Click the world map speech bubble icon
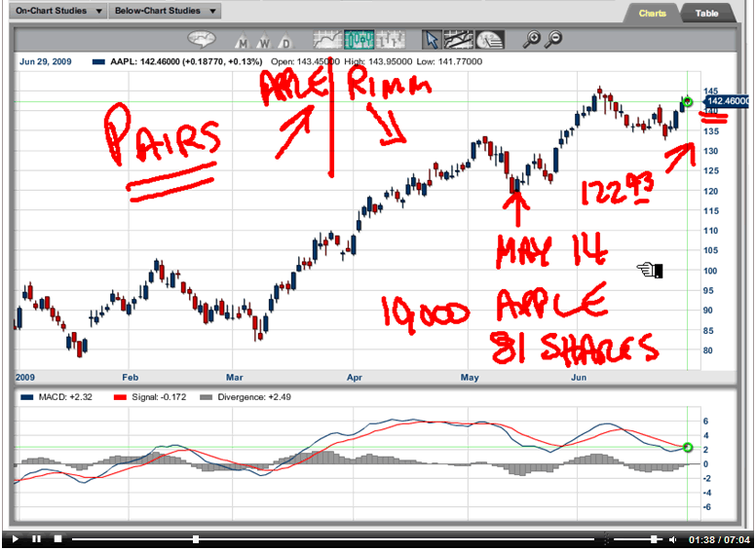The width and height of the screenshot is (756, 551). tap(201, 40)
